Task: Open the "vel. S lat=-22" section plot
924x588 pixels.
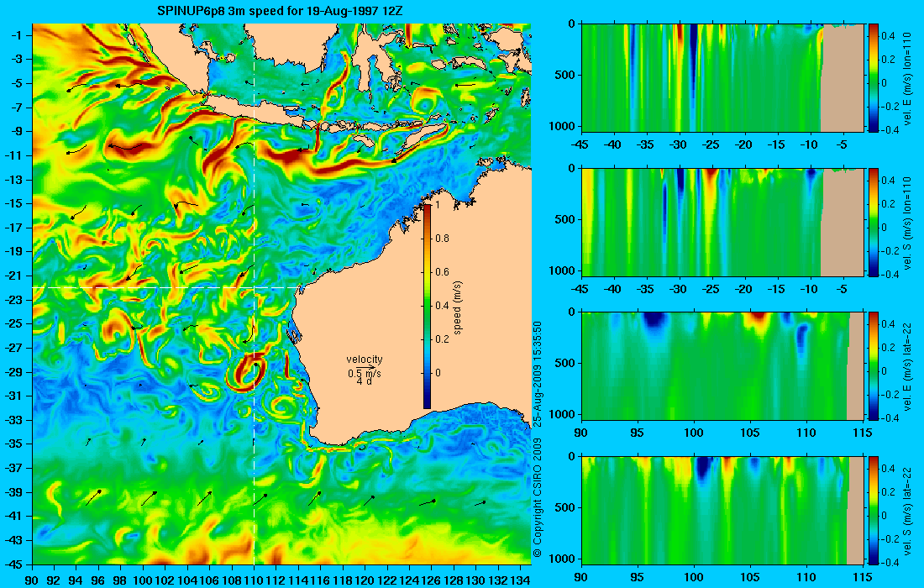Action: pos(722,510)
